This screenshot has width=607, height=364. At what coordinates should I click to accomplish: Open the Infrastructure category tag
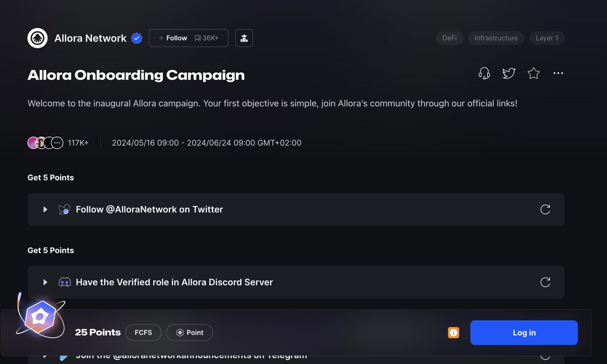pos(496,38)
